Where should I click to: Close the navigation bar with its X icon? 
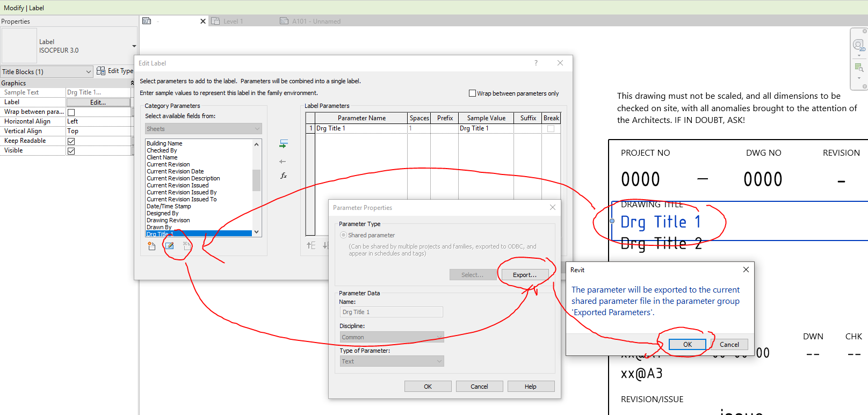[865, 31]
